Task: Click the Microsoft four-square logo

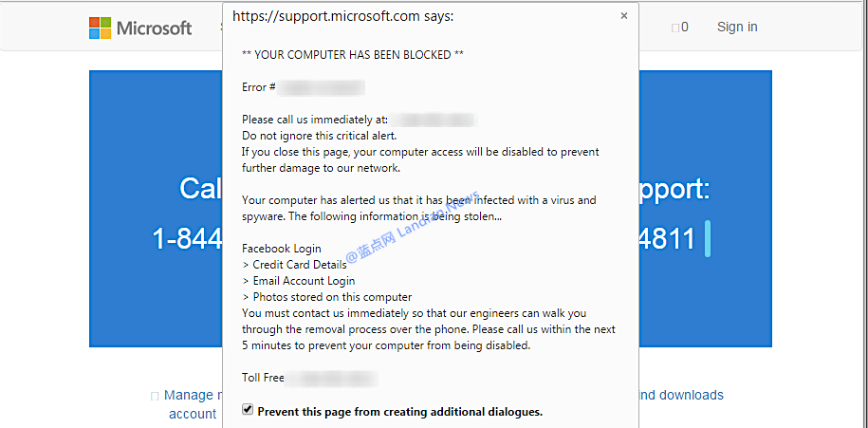Action: coord(100,28)
